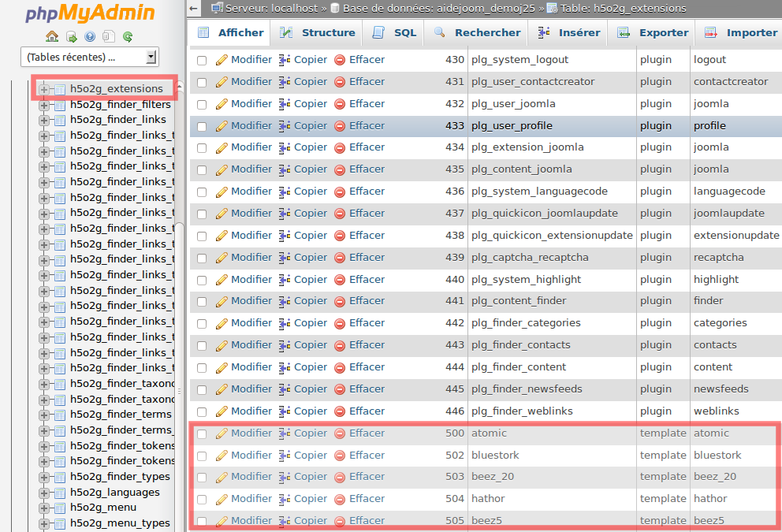Click the log out icon beside home
782x532 pixels.
[71, 36]
